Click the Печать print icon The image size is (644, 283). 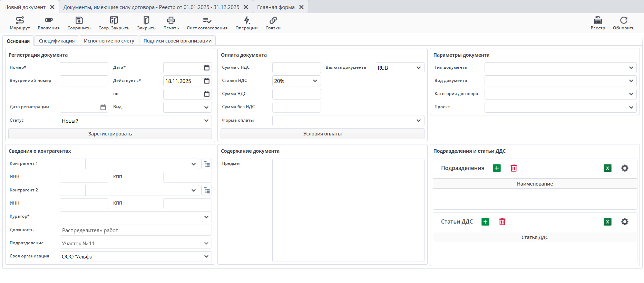171,20
